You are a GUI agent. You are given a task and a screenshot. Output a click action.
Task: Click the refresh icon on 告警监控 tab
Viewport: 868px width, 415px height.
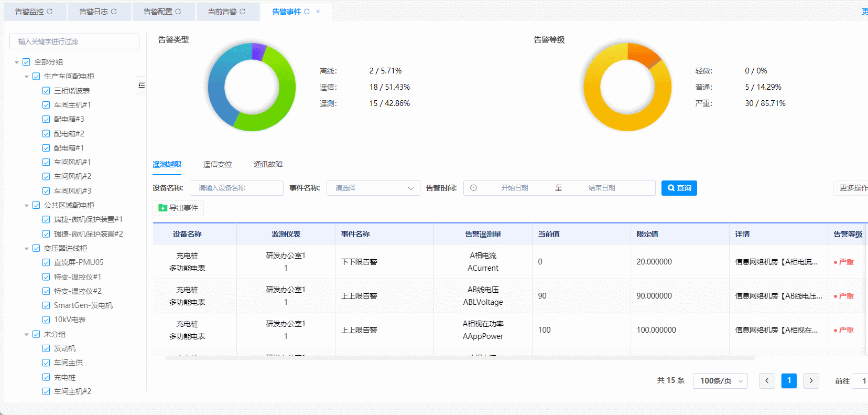pyautogui.click(x=50, y=12)
